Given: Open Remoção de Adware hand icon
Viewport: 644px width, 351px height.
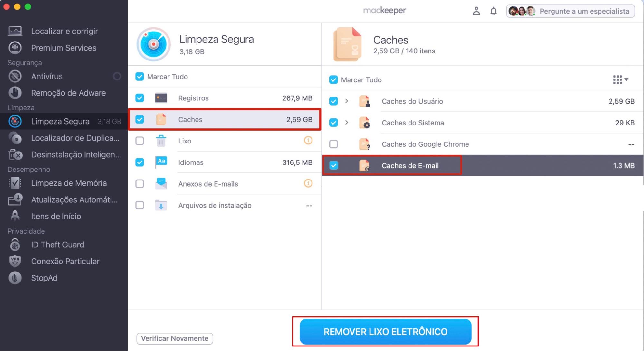Looking at the screenshot, I should pos(15,93).
